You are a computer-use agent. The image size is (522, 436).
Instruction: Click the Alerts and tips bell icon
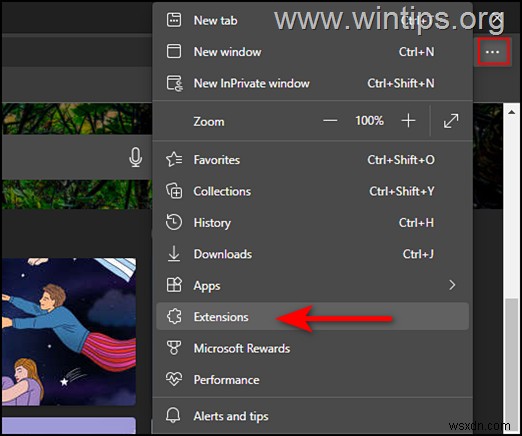[173, 415]
